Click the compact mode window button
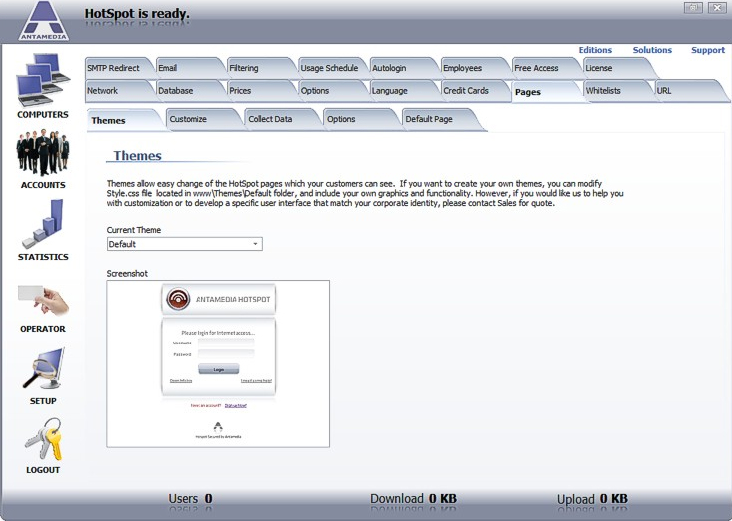Screen dimensions: 732x521 (693, 7)
